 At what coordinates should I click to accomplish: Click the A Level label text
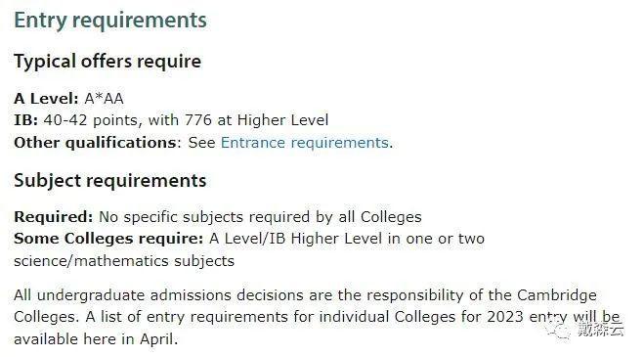tap(46, 99)
